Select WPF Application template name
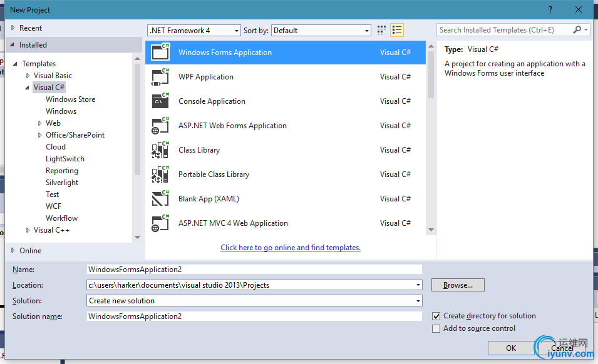The height and width of the screenshot is (364, 598). click(x=206, y=76)
